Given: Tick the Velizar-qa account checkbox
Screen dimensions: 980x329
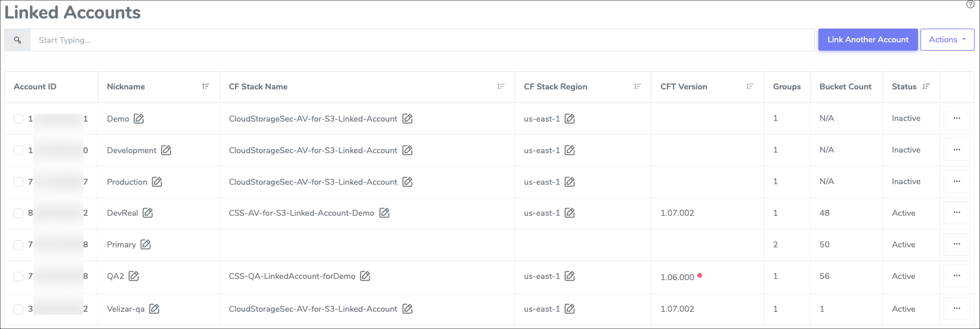Looking at the screenshot, I should 18,309.
